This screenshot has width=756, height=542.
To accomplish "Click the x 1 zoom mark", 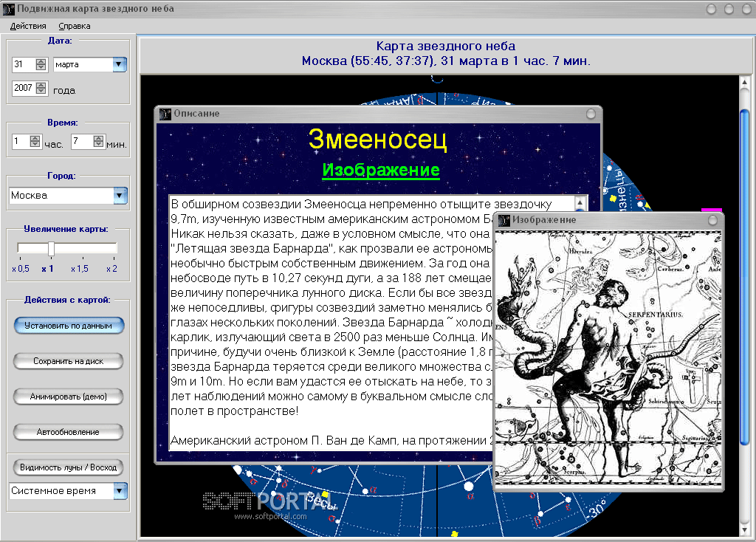I will pyautogui.click(x=47, y=269).
